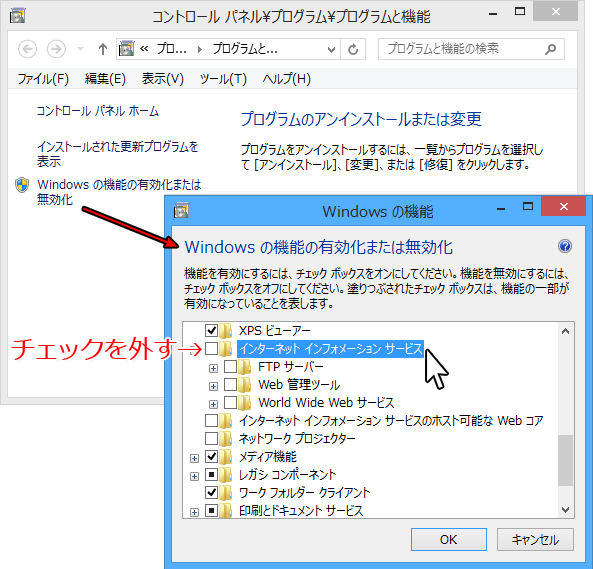Click the shield icon beside Windows の機能 link
This screenshot has height=569, width=593.
[x=22, y=185]
